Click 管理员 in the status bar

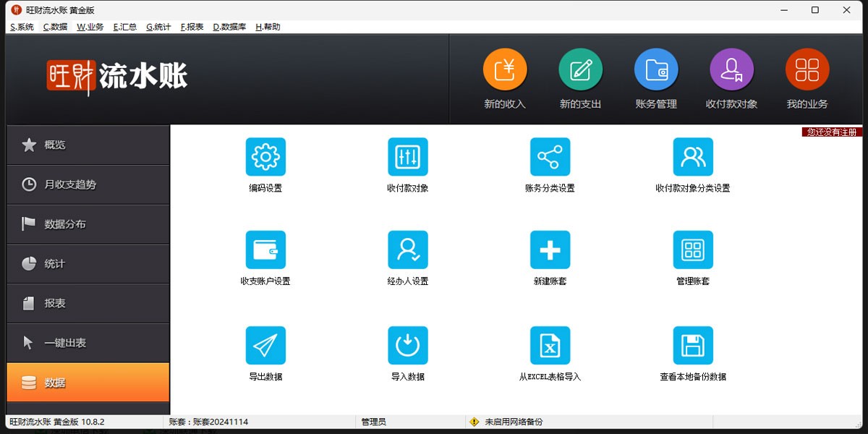[x=374, y=422]
